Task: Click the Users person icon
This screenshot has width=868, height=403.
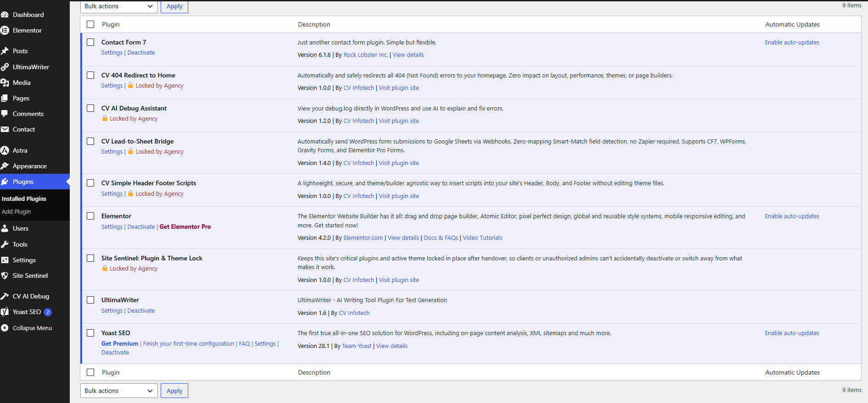Action: (x=5, y=228)
